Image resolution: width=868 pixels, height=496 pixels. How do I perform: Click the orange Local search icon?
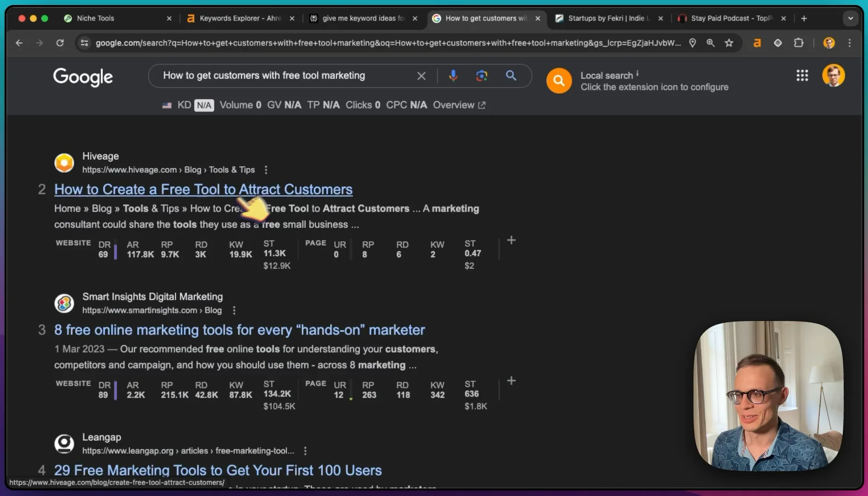tap(558, 81)
